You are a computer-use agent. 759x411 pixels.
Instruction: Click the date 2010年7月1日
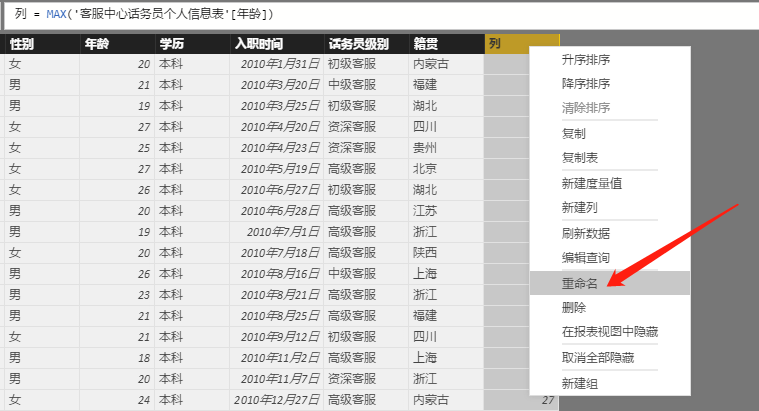point(283,232)
